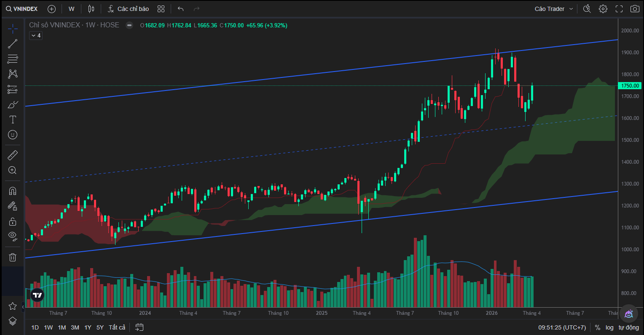Click the 1900.00 price scale label
Image resolution: width=644 pixels, height=335 pixels.
point(630,53)
